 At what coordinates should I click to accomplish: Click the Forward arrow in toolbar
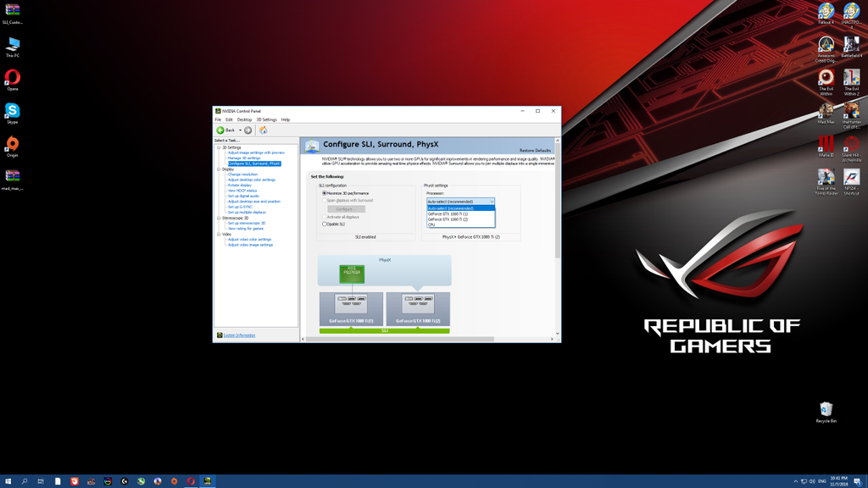coord(248,130)
